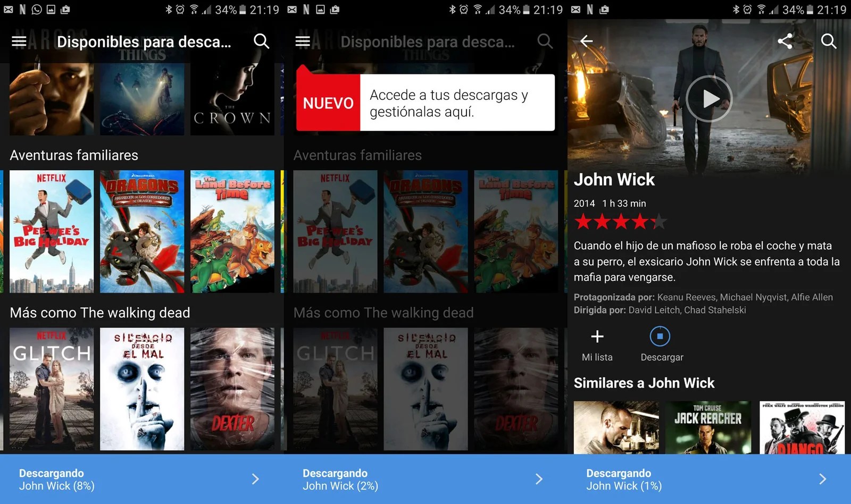Tap the 'Dirigida por' directors line
Screen dimensions: 851x504
click(660, 310)
